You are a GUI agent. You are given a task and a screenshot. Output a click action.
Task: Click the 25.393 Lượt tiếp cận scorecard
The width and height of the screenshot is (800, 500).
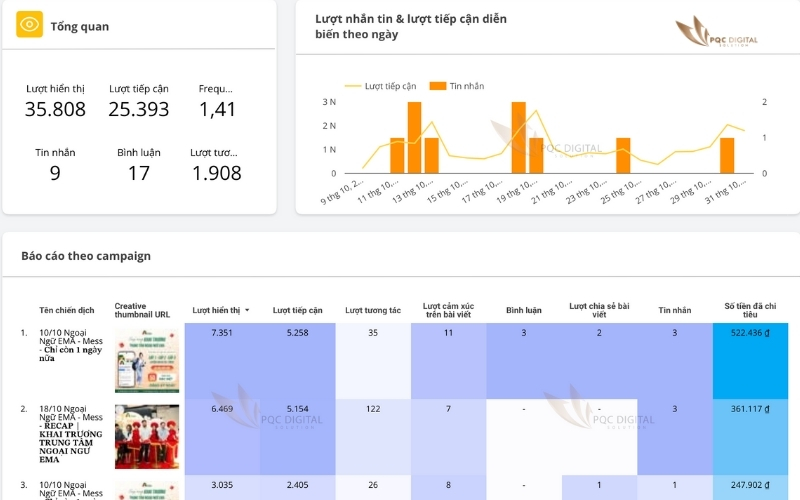139,102
